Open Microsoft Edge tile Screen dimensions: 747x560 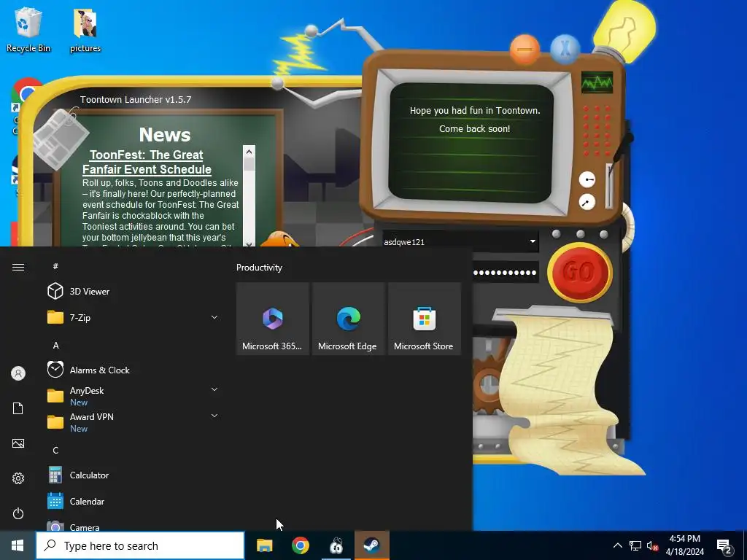[348, 319]
